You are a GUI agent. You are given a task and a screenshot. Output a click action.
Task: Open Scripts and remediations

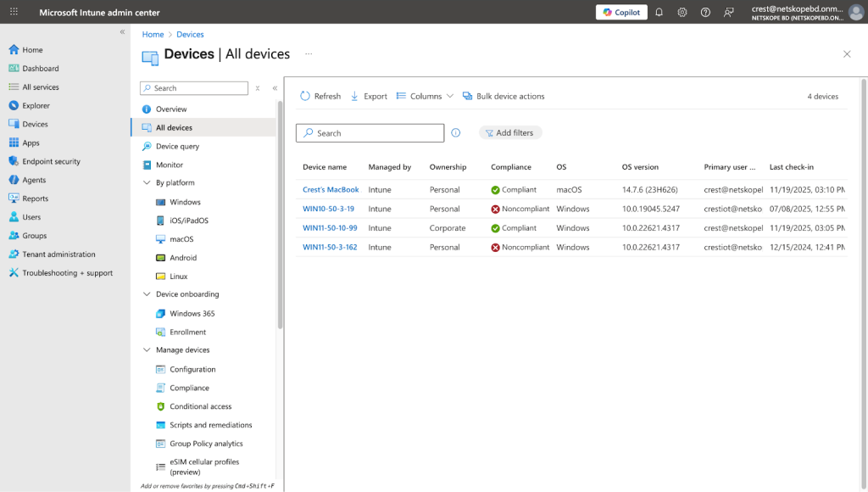210,425
